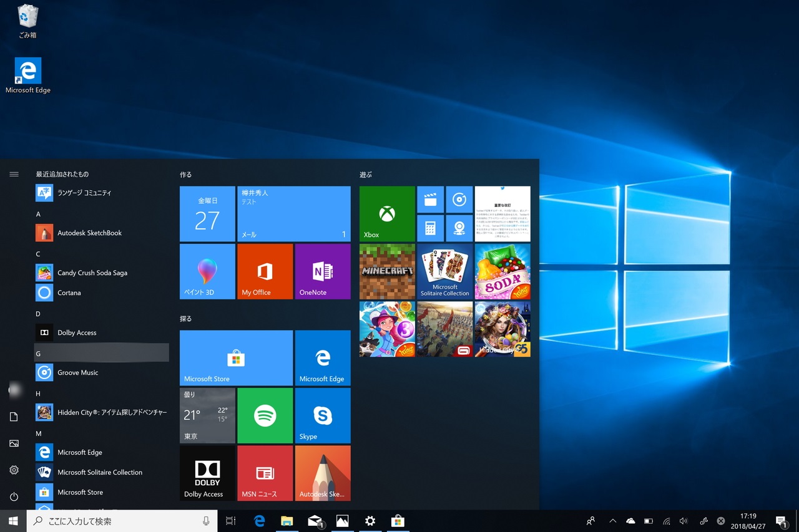Open the People icon in the tray
This screenshot has width=799, height=532.
click(591, 521)
